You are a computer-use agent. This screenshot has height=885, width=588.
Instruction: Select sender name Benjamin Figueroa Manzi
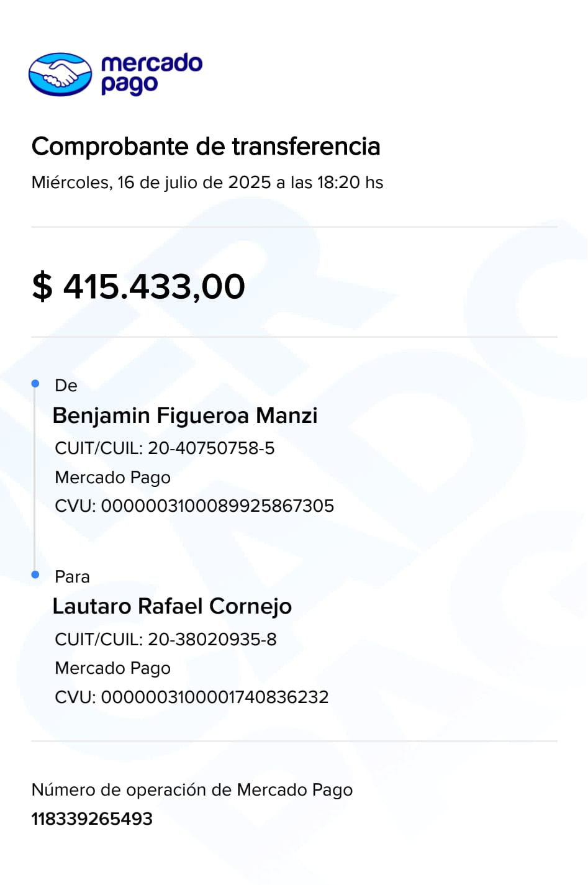pyautogui.click(x=184, y=415)
